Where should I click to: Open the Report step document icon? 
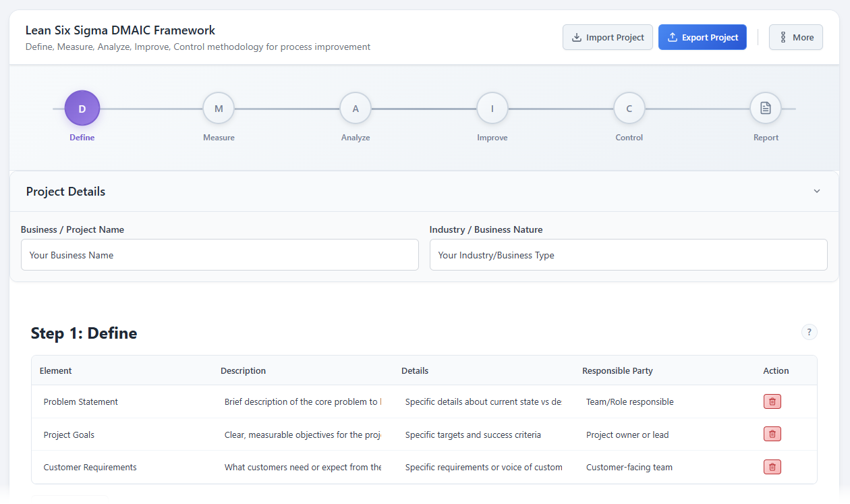click(x=765, y=109)
